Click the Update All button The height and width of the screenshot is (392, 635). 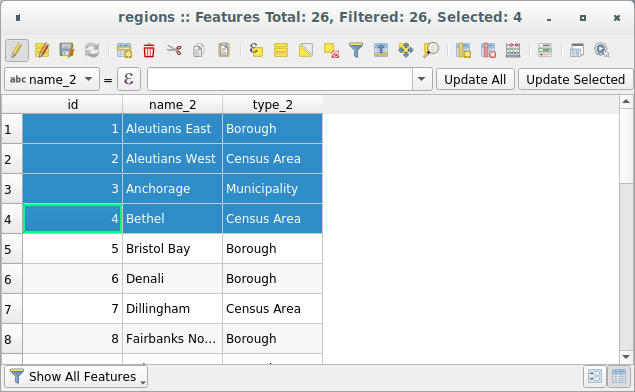pos(475,79)
